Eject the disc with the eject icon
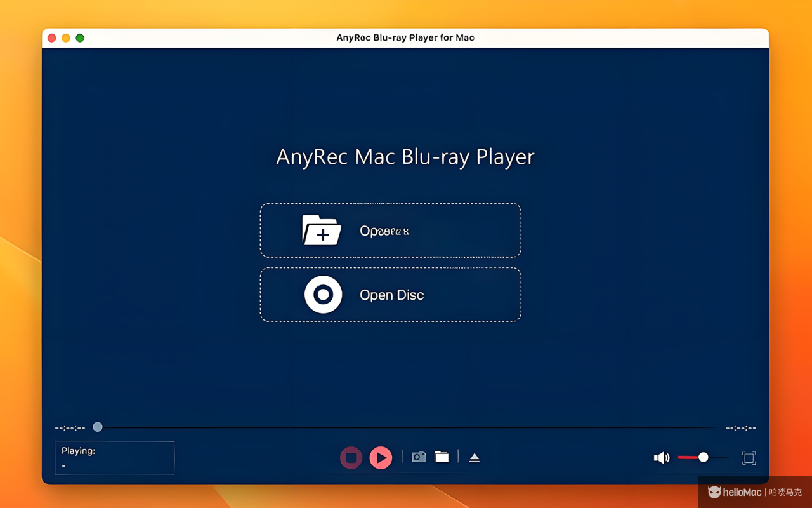 [474, 457]
